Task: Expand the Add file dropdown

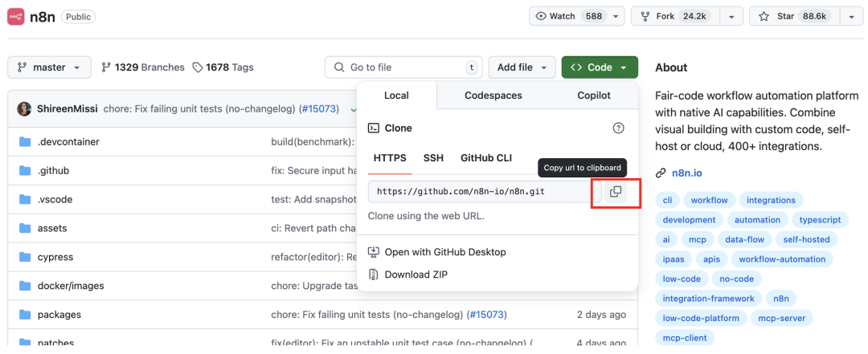Action: click(x=522, y=67)
